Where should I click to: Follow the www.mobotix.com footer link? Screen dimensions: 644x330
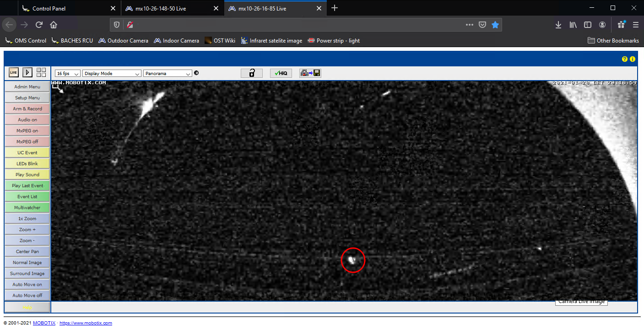pyautogui.click(x=86, y=323)
